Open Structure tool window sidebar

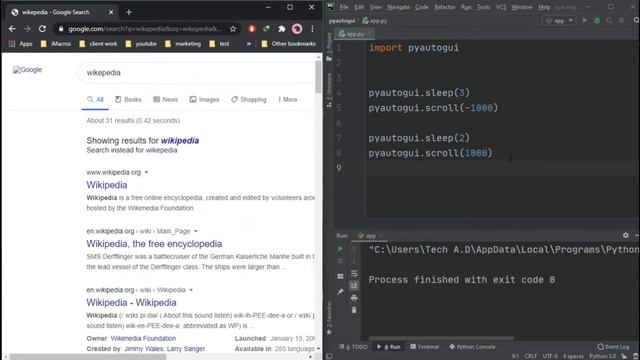(329, 91)
